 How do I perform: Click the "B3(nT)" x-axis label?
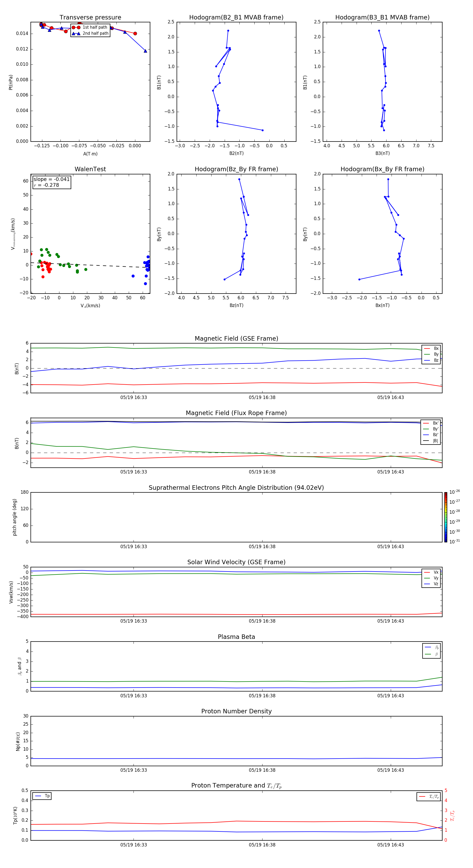(x=382, y=153)
